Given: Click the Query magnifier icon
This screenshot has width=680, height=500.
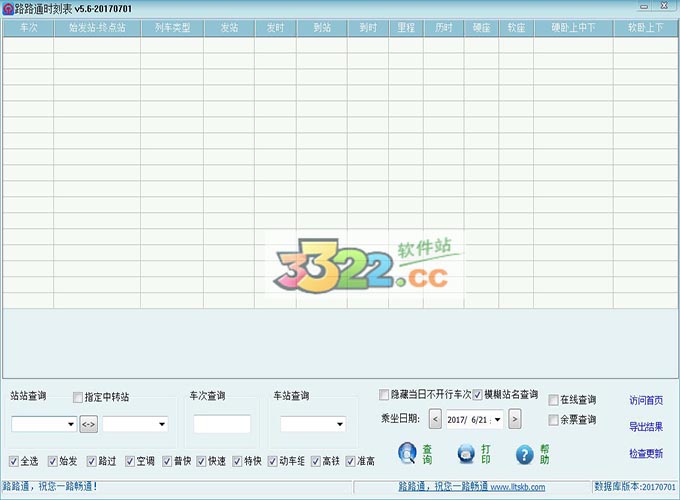Looking at the screenshot, I should tap(407, 454).
